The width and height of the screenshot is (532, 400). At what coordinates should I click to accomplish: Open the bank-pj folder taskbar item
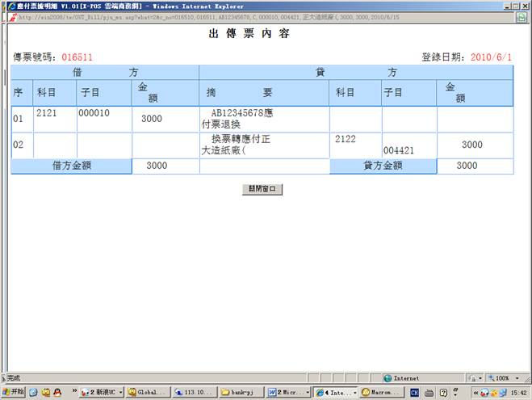pos(241,392)
